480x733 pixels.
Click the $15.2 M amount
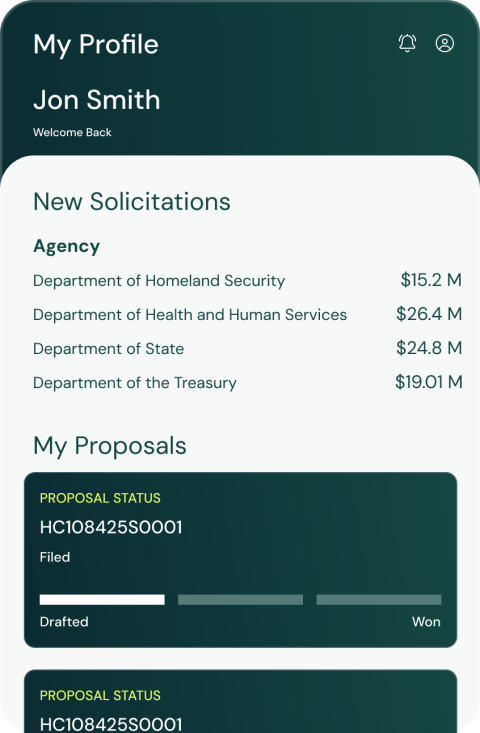point(431,280)
